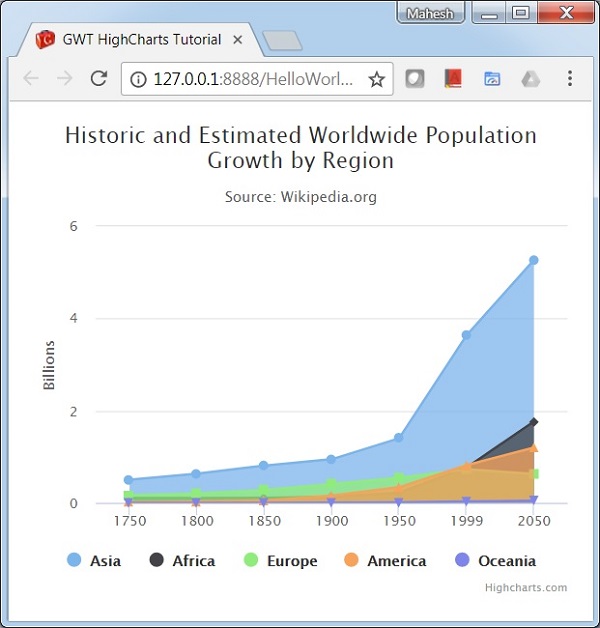Click the blue screen-cast extension icon
The width and height of the screenshot is (600, 628).
[x=492, y=79]
